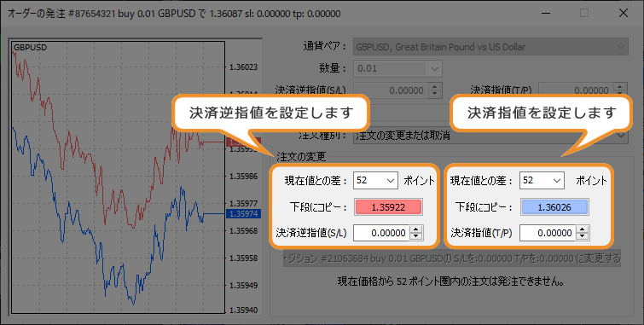Image resolution: width=644 pixels, height=325 pixels.
Task: Decrease lower 決済逆指値(S/L) value with down arrow
Action: pyautogui.click(x=416, y=236)
